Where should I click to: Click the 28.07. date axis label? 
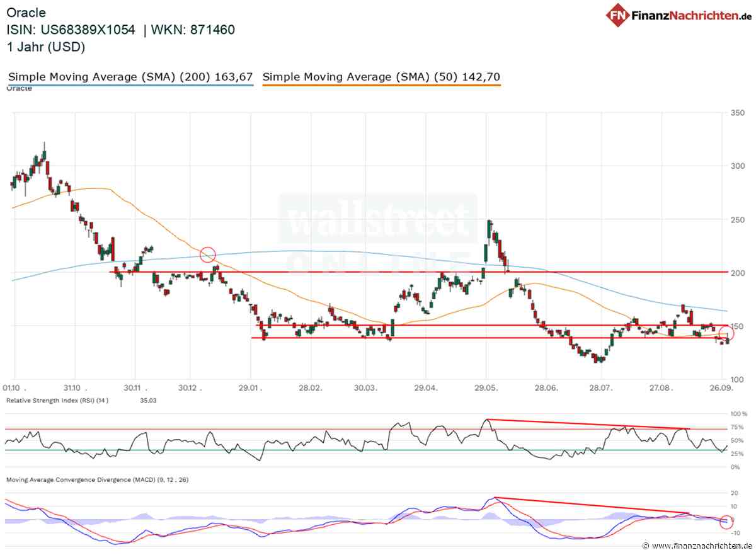point(601,389)
